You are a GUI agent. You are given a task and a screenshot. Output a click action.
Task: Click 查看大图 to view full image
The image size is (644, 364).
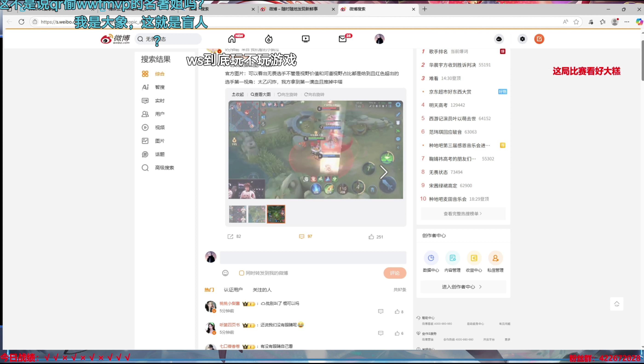(260, 94)
